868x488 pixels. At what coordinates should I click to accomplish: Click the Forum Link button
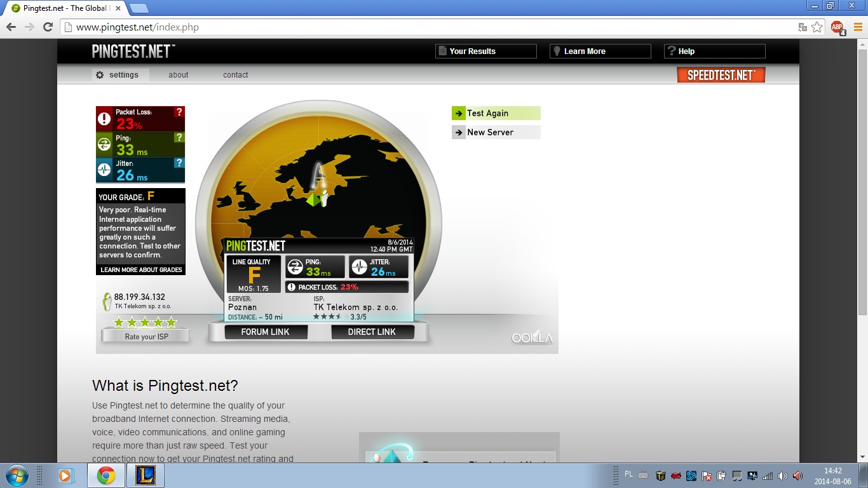point(266,332)
